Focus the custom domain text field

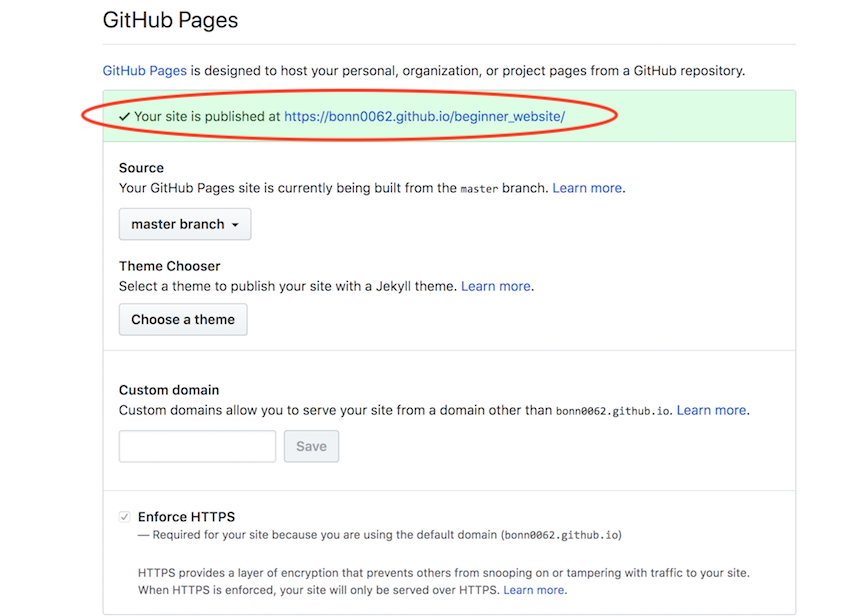point(197,446)
